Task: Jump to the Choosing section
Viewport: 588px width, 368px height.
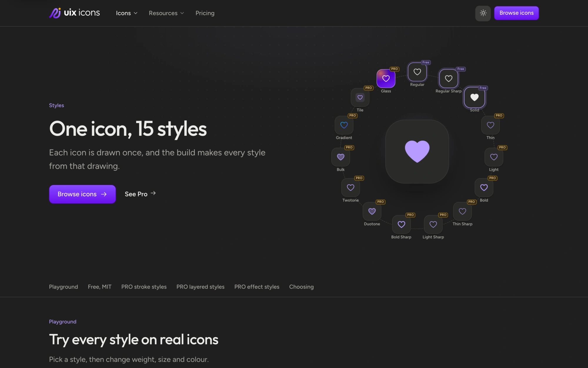Action: pos(301,287)
